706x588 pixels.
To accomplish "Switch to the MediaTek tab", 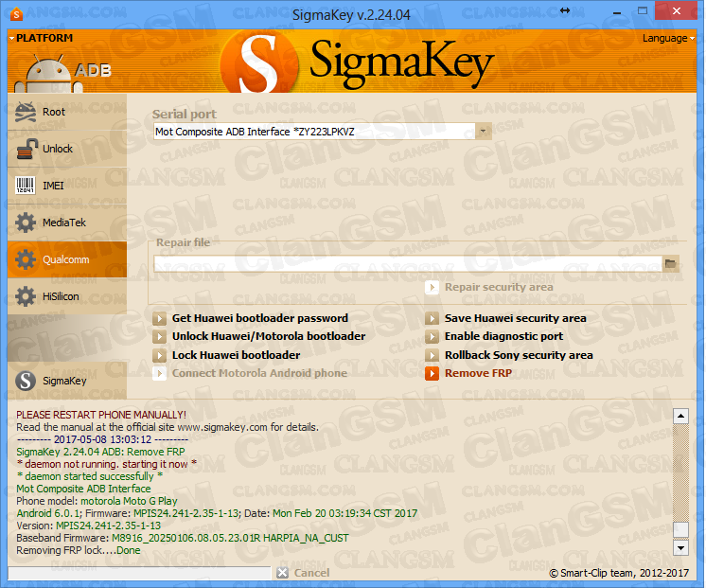I will coord(67,223).
